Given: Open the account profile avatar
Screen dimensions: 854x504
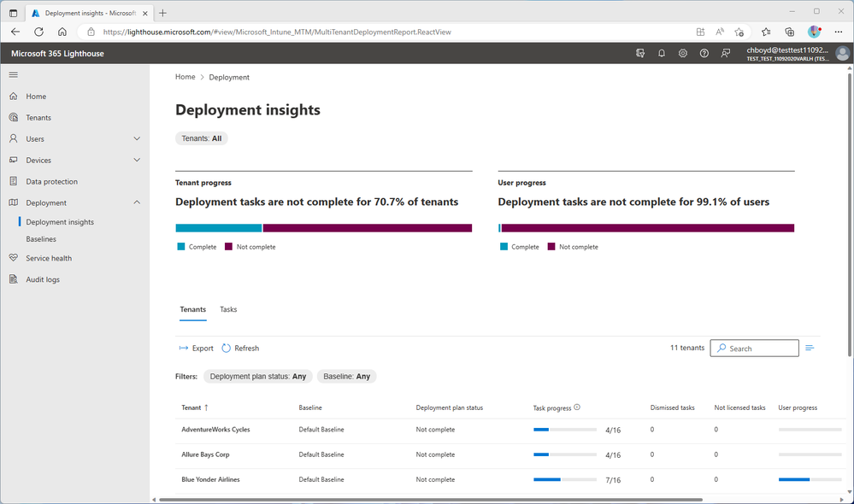Looking at the screenshot, I should coord(842,53).
